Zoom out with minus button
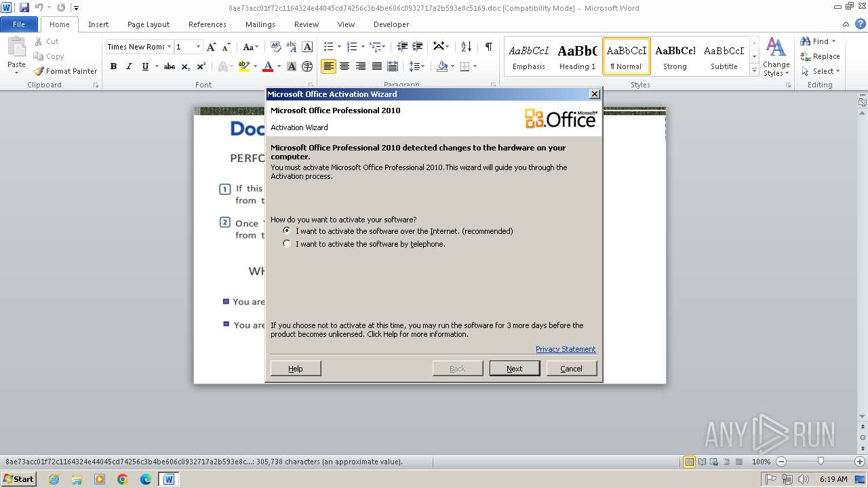 pyautogui.click(x=781, y=462)
